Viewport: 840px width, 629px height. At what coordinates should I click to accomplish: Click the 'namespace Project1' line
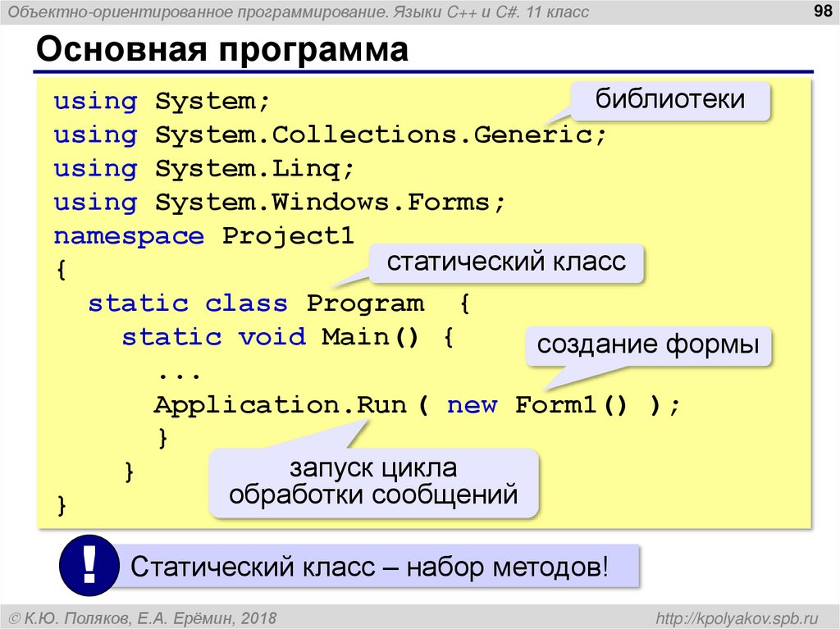[x=203, y=236]
